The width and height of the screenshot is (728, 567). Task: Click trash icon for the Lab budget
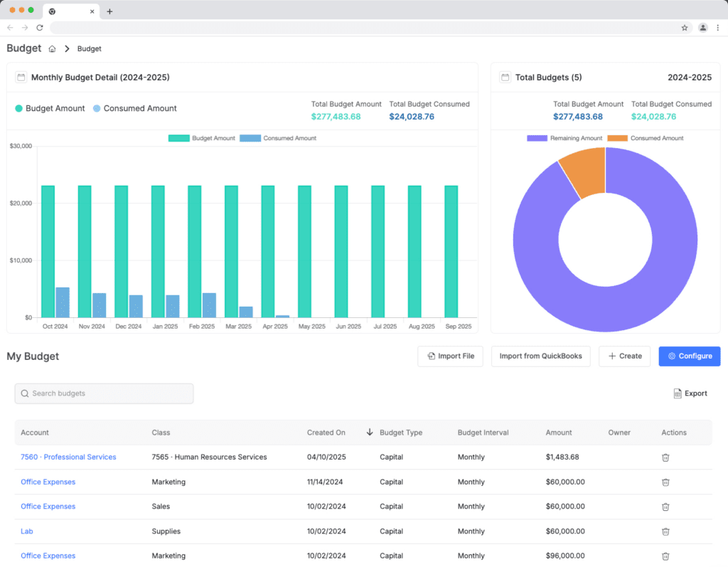click(665, 531)
